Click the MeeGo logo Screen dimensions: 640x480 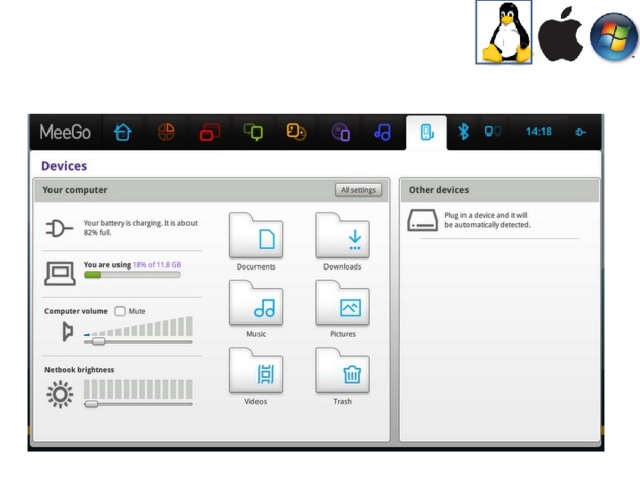[65, 132]
